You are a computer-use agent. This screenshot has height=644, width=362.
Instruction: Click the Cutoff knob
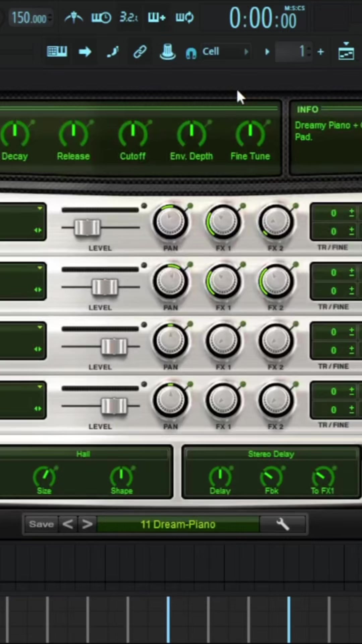tap(133, 133)
